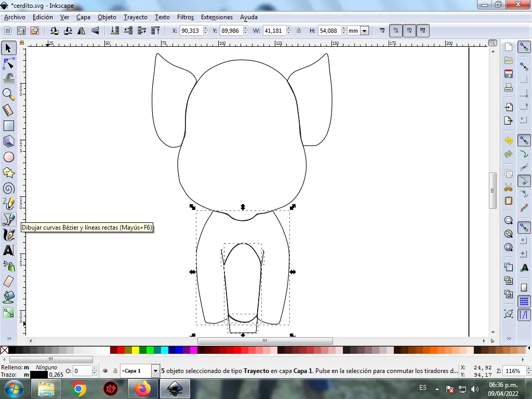Viewport: 532px width, 399px height.
Task: Pick the yellow palette swatch
Action: pyautogui.click(x=136, y=350)
